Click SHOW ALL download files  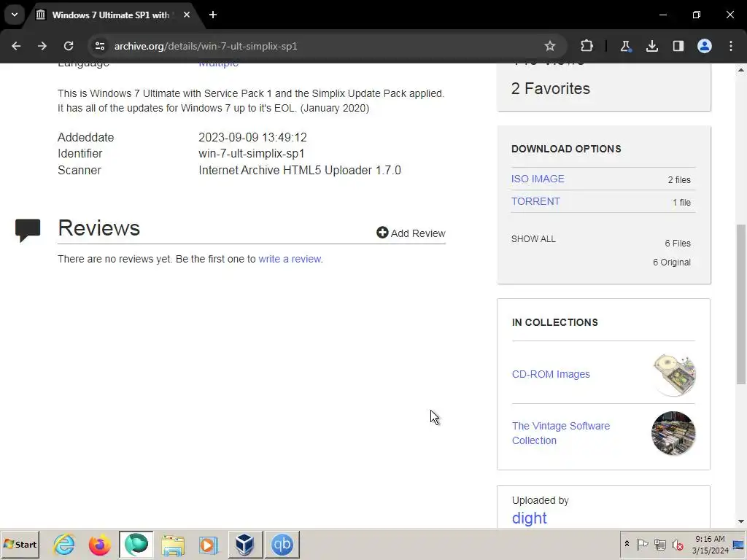click(533, 239)
